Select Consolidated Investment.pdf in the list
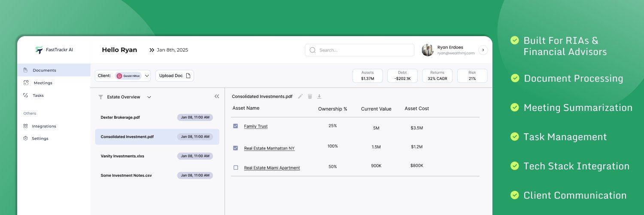 pyautogui.click(x=157, y=137)
